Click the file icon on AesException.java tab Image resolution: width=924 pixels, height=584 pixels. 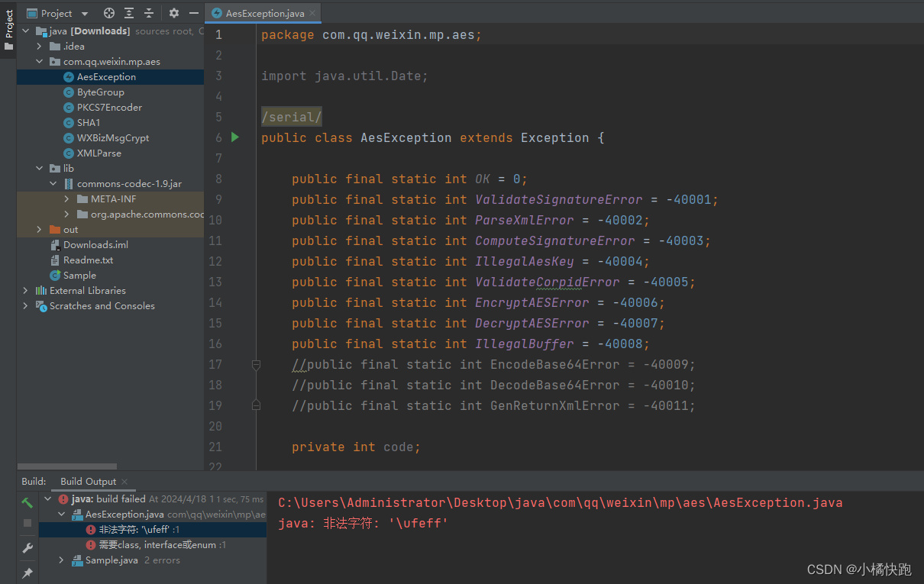coord(217,14)
